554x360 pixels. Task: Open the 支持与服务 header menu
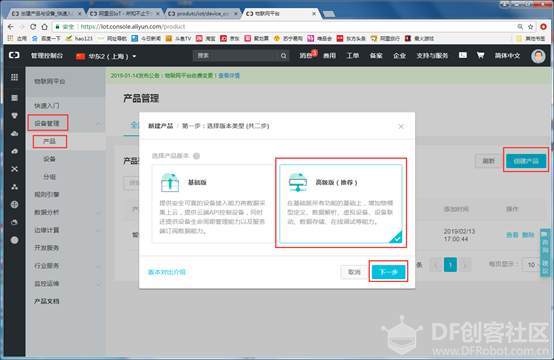432,56
